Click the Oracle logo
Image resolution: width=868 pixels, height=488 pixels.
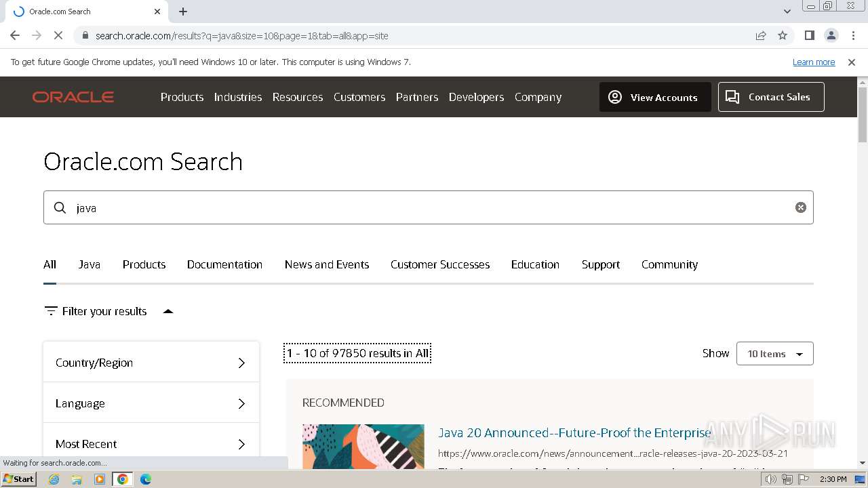(x=73, y=97)
